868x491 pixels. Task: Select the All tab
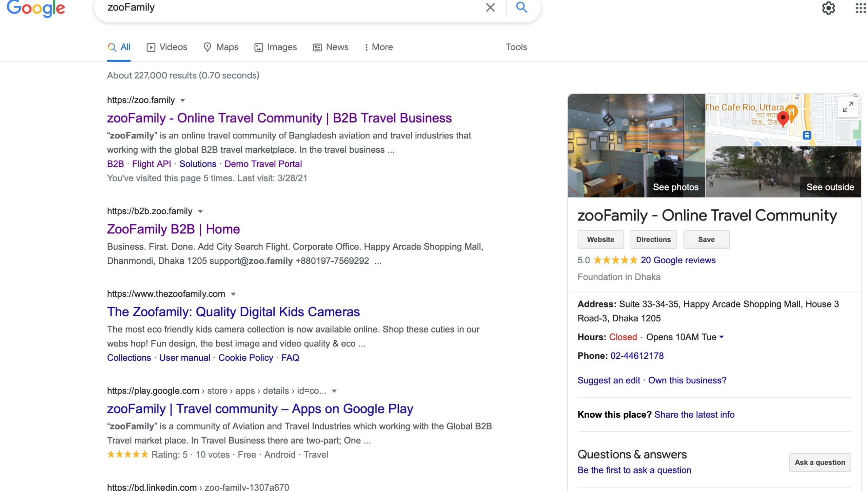tap(119, 47)
